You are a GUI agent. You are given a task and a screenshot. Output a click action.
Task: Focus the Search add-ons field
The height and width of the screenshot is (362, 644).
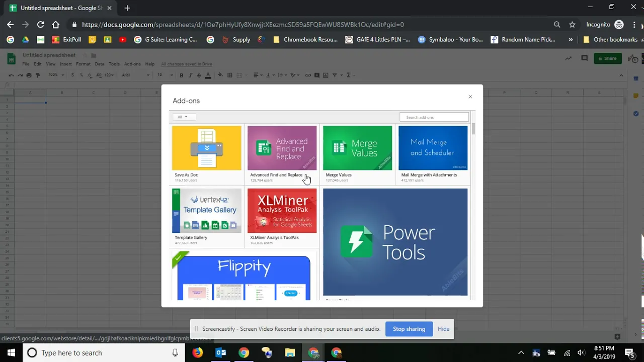coord(434,117)
